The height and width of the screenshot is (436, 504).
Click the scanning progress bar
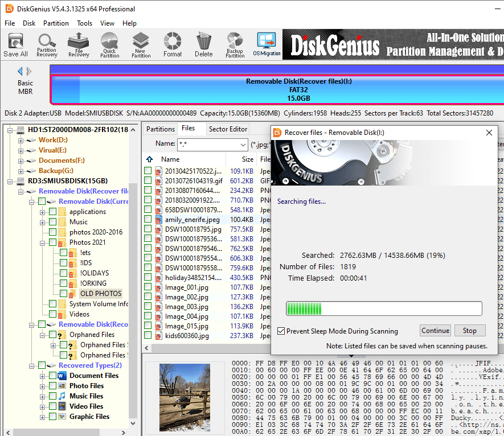(384, 309)
